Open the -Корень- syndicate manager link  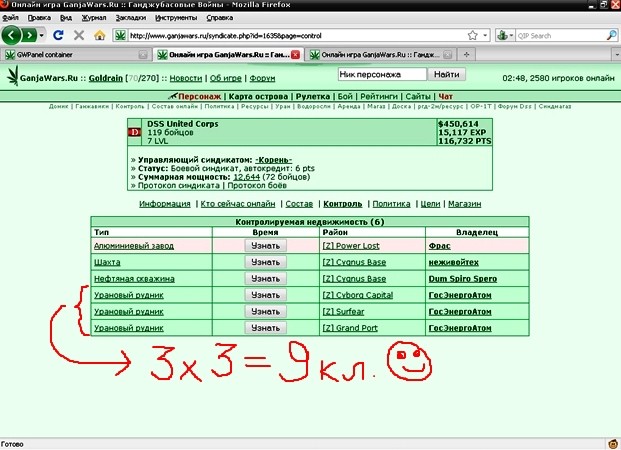(273, 160)
